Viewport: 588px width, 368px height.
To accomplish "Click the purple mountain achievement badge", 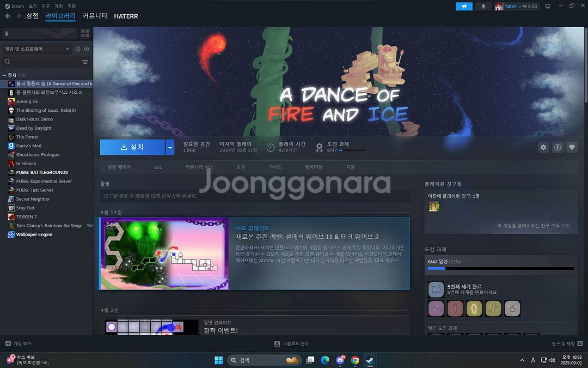I will (x=436, y=309).
